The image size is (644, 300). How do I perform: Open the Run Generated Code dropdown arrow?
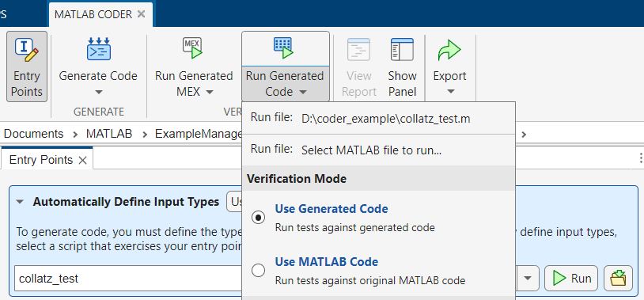[x=303, y=92]
